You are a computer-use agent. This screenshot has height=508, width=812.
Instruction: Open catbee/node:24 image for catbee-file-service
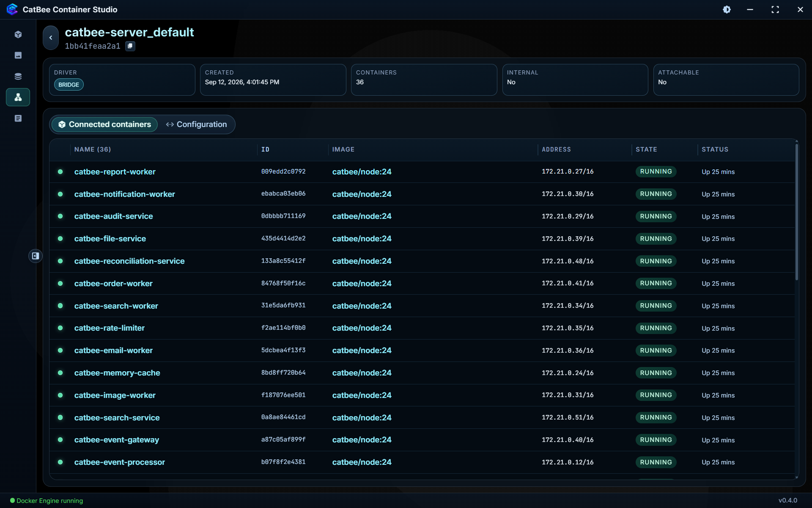[362, 239]
